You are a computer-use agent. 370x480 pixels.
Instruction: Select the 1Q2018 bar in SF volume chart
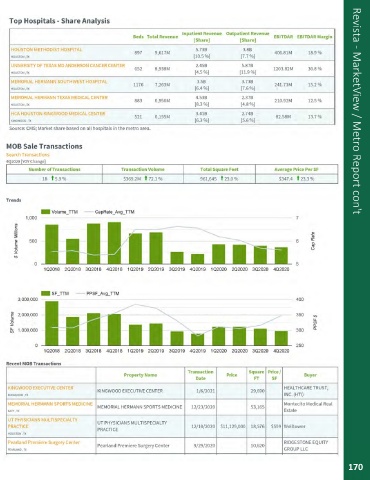pyautogui.click(x=52, y=323)
